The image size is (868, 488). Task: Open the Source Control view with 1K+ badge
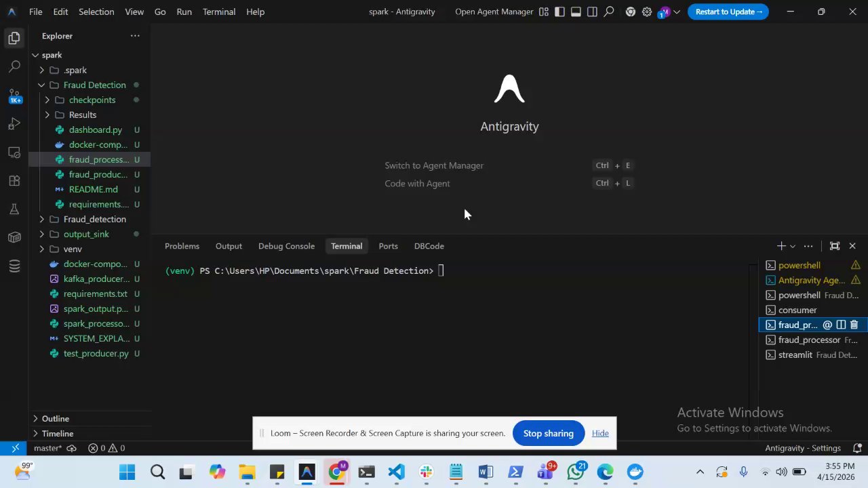pyautogui.click(x=14, y=96)
